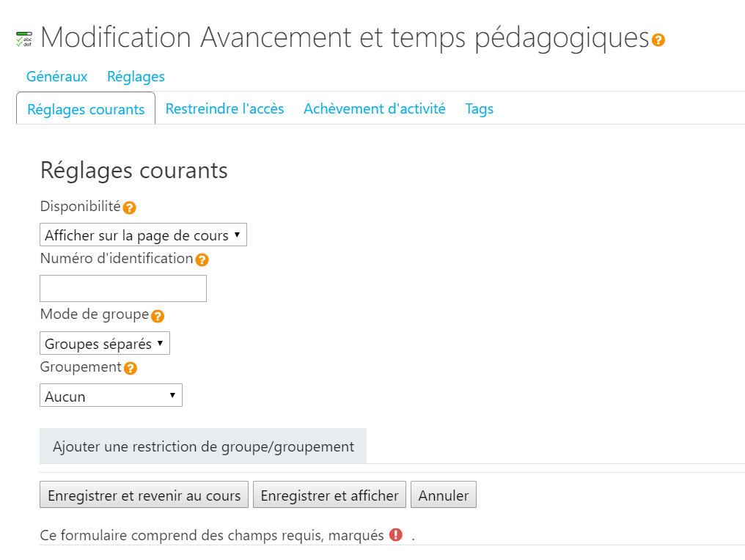Open the Groupement dropdown set to Aucun
This screenshot has width=745, height=560.
(x=111, y=395)
